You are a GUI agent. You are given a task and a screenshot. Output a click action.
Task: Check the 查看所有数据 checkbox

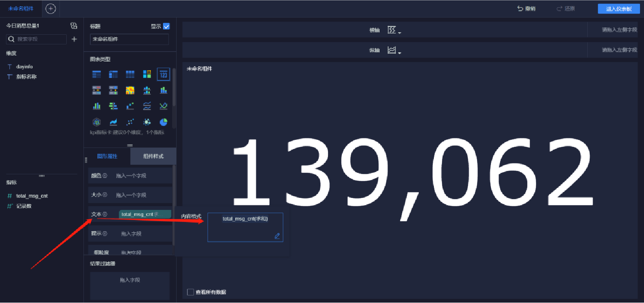click(x=191, y=292)
